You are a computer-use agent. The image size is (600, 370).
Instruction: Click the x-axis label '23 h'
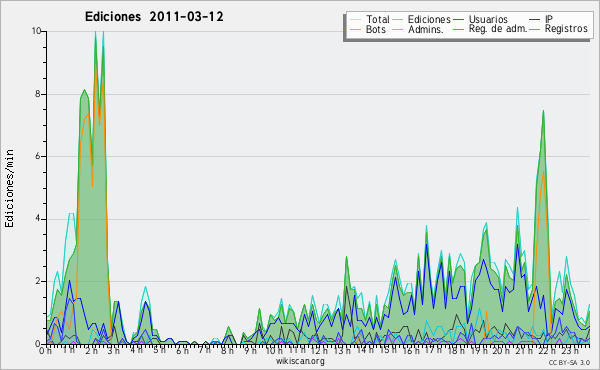[570, 350]
